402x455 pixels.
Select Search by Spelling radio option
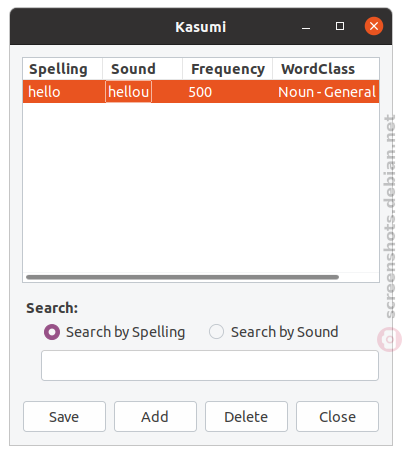(52, 332)
